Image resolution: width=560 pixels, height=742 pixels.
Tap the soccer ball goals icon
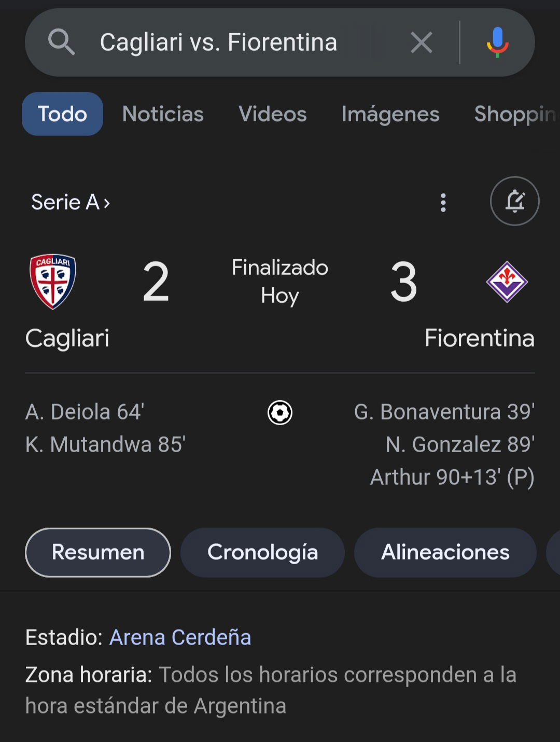(x=280, y=413)
